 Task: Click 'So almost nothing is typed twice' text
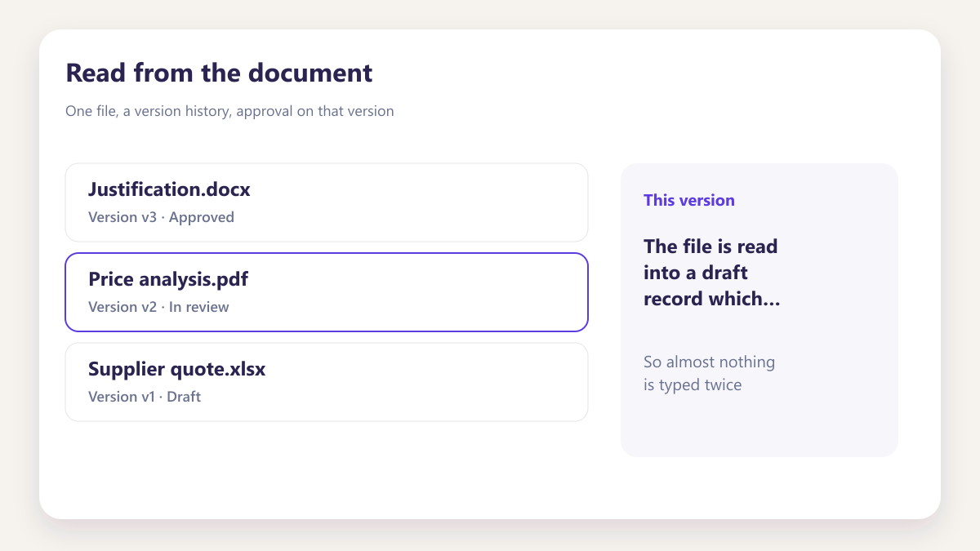pyautogui.click(x=709, y=373)
